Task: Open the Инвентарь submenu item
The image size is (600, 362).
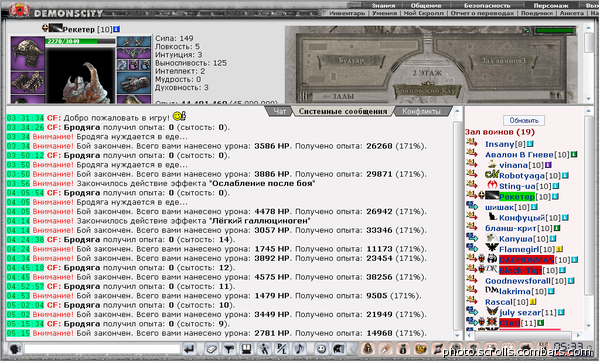Action: click(347, 13)
